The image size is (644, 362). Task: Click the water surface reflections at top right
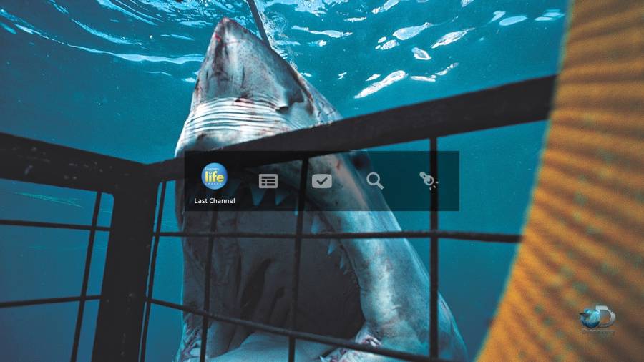click(429, 43)
